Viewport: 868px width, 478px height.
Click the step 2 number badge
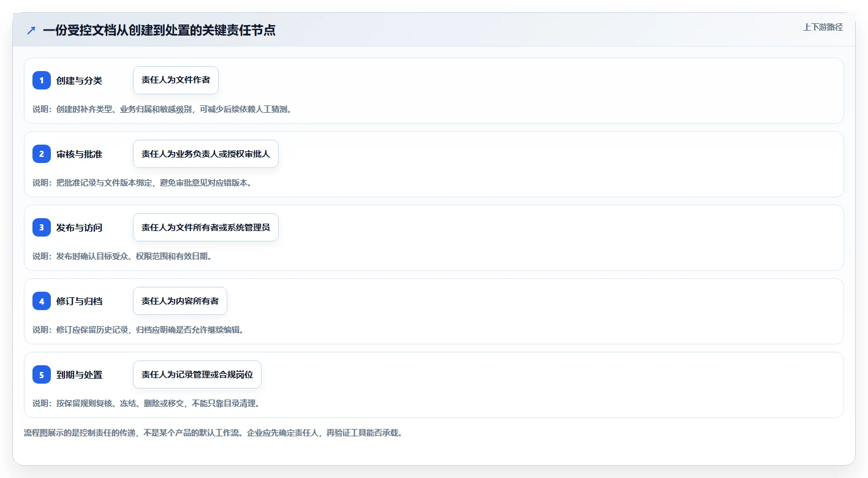[x=42, y=154]
